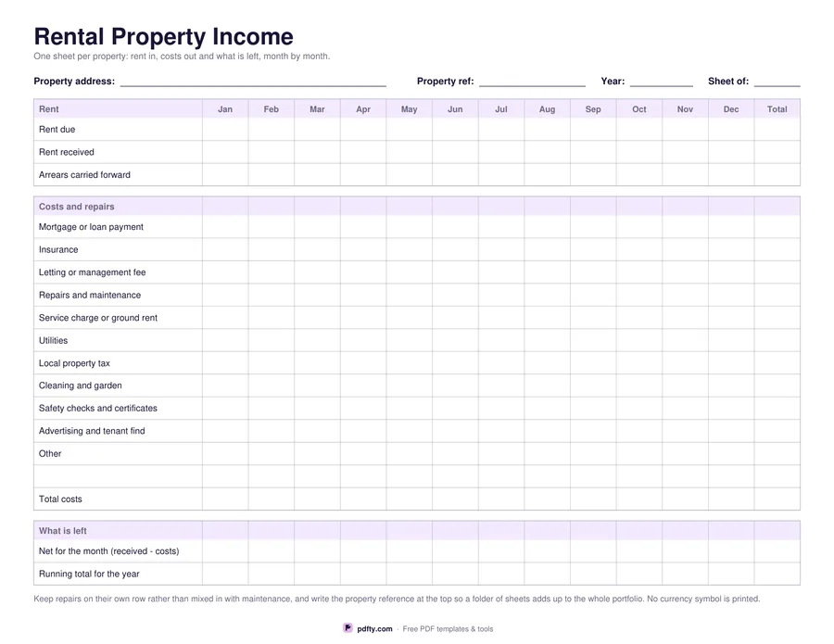Click the 'Free PDF templates & tools' footer text
Screen dimensions: 834x644
[x=448, y=629]
